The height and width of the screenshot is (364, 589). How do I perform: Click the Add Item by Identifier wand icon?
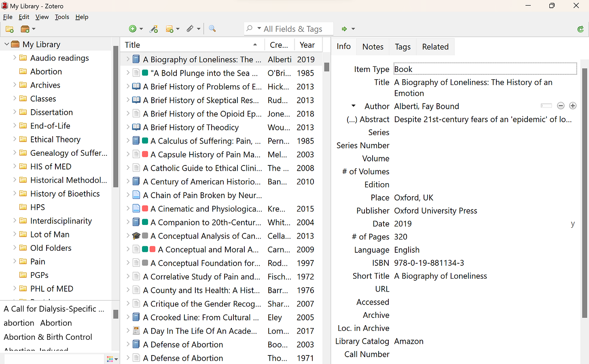(x=154, y=29)
